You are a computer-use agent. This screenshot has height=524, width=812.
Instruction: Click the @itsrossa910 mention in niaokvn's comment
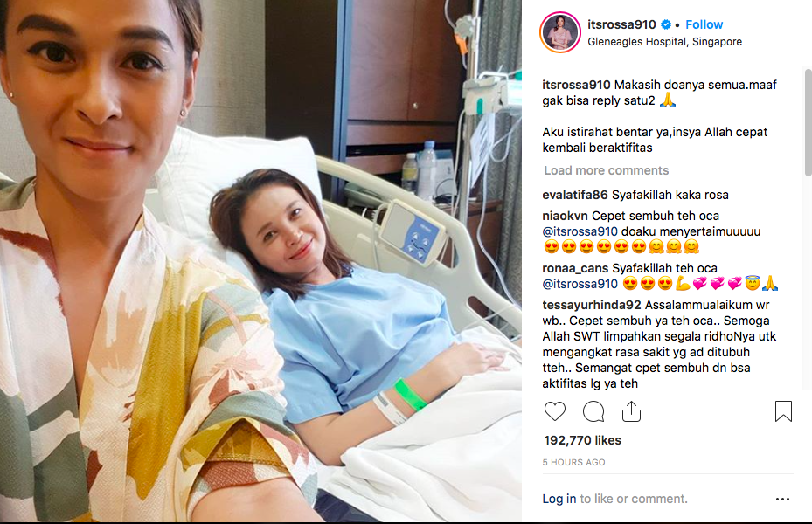click(x=580, y=231)
